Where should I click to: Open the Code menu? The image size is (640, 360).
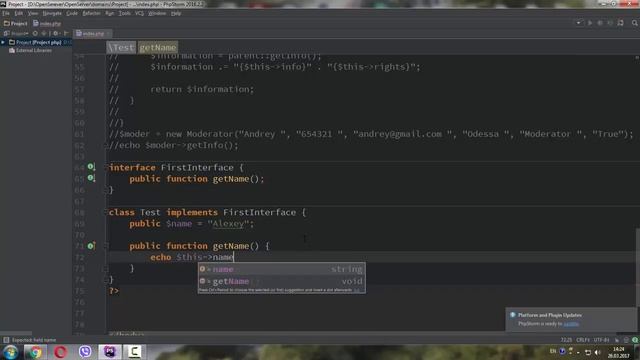(x=72, y=13)
